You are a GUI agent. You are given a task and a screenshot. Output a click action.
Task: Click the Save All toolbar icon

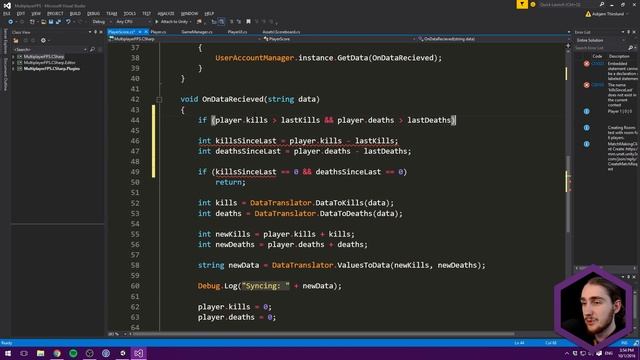click(x=58, y=22)
